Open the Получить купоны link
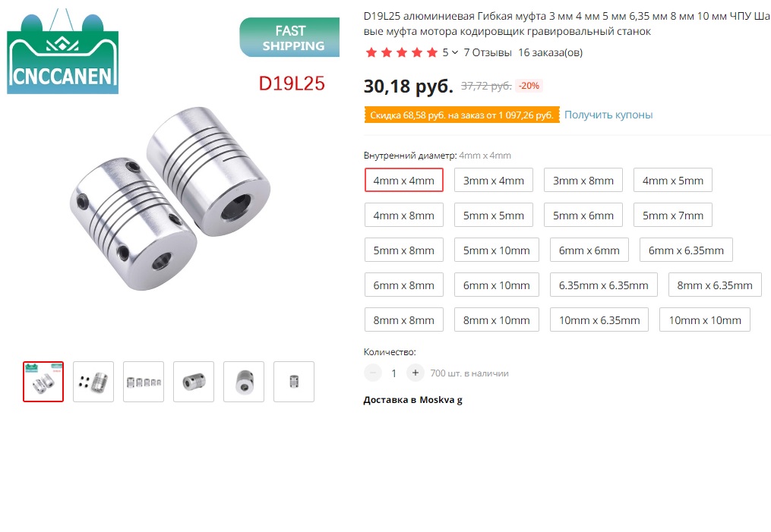The image size is (771, 532). 608,115
